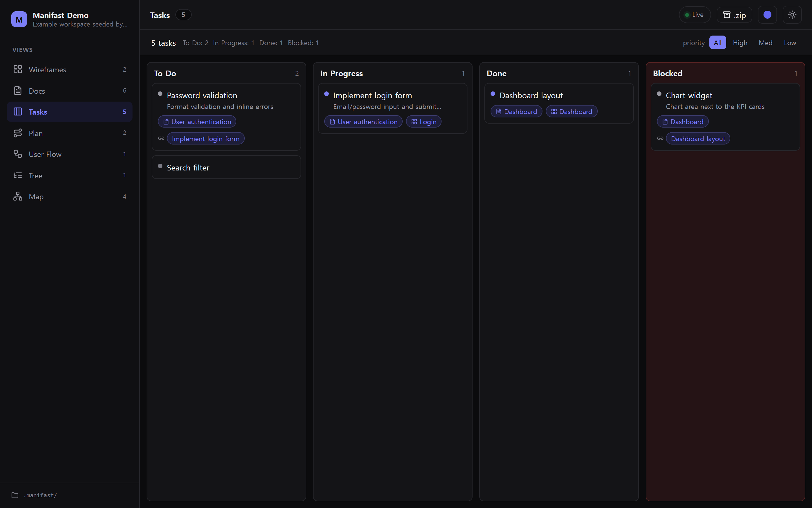This screenshot has width=812, height=508.
Task: Click the green Live status dot
Action: click(687, 15)
